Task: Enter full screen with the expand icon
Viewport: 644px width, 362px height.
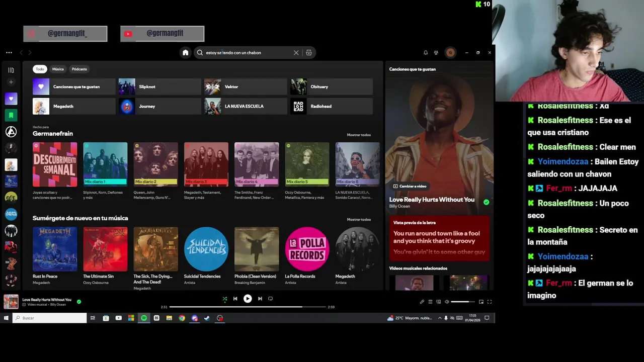Action: pyautogui.click(x=490, y=302)
